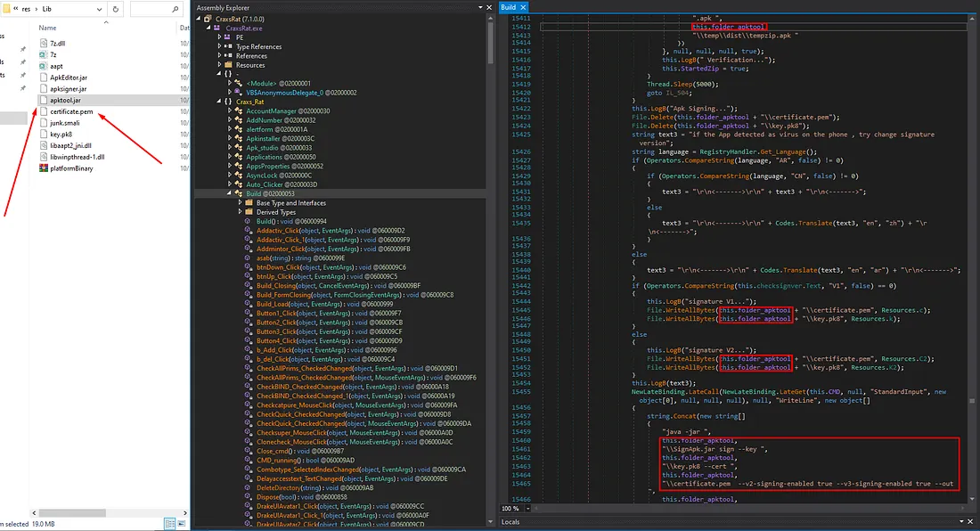Collapse the Build @02000053 class node
The image size is (980, 531).
coord(228,193)
